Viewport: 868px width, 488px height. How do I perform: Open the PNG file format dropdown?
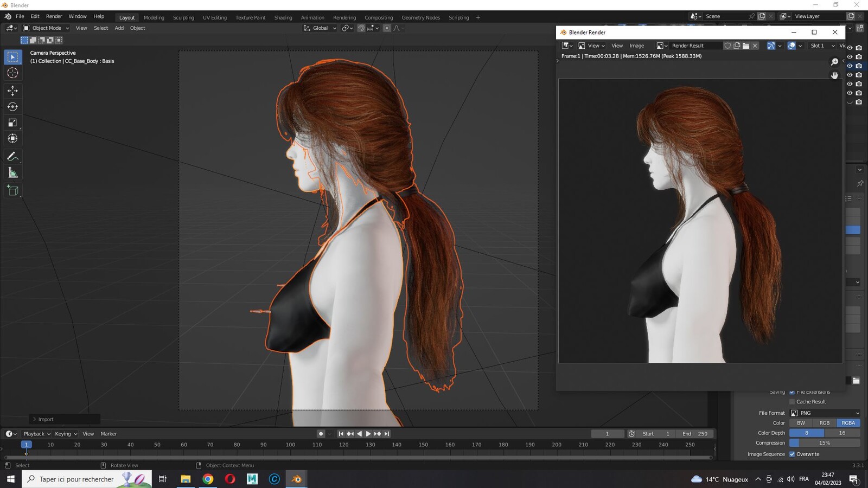pyautogui.click(x=825, y=413)
